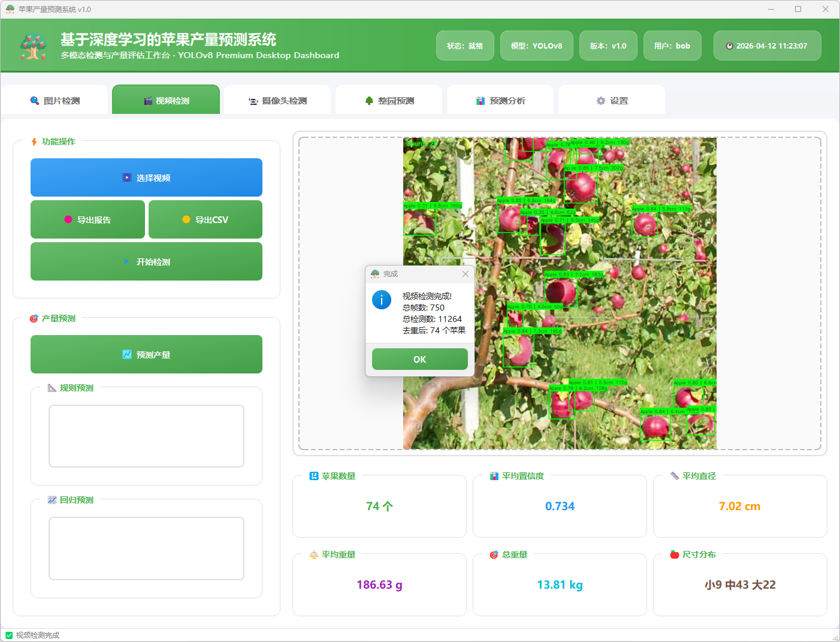
Task: Export results with 导出CSV button
Action: pos(206,219)
